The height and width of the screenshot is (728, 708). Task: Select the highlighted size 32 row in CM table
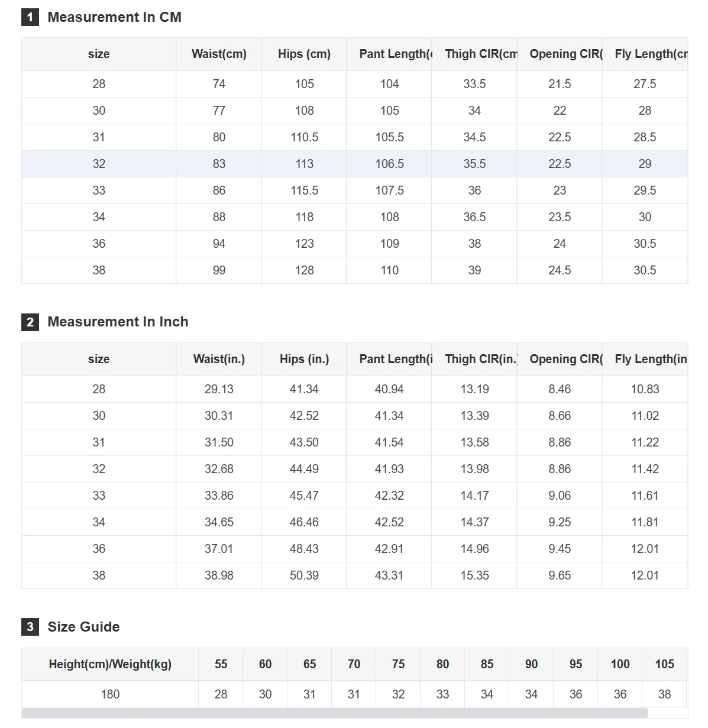[354, 164]
